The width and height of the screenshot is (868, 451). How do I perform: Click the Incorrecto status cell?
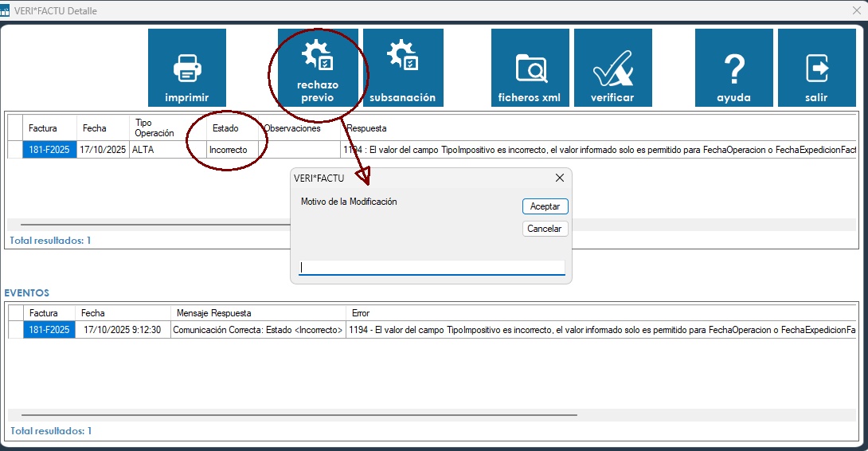228,149
